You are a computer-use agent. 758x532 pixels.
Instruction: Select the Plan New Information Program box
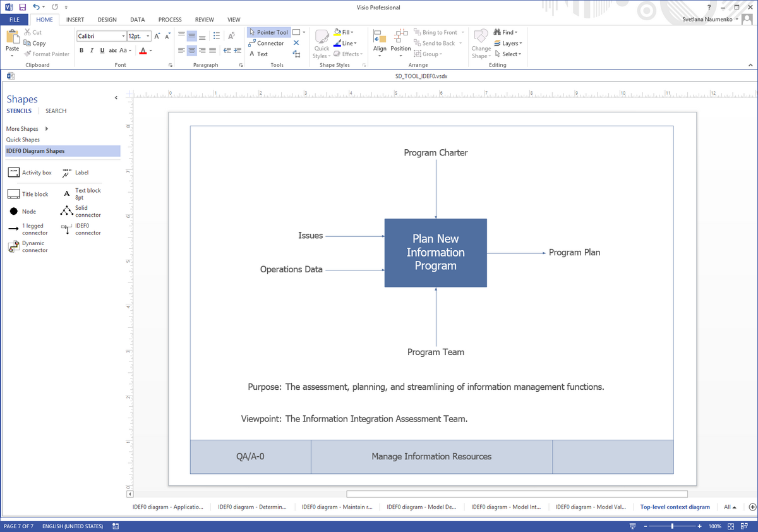tap(436, 253)
